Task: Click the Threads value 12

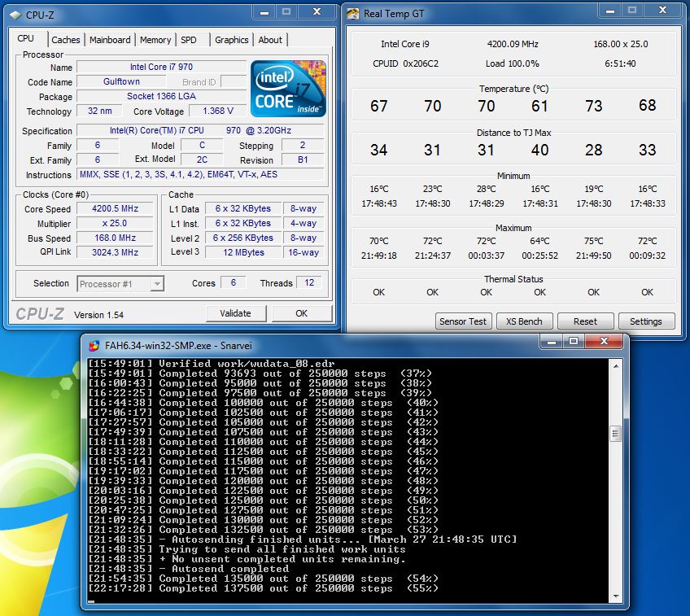Action: click(x=309, y=282)
